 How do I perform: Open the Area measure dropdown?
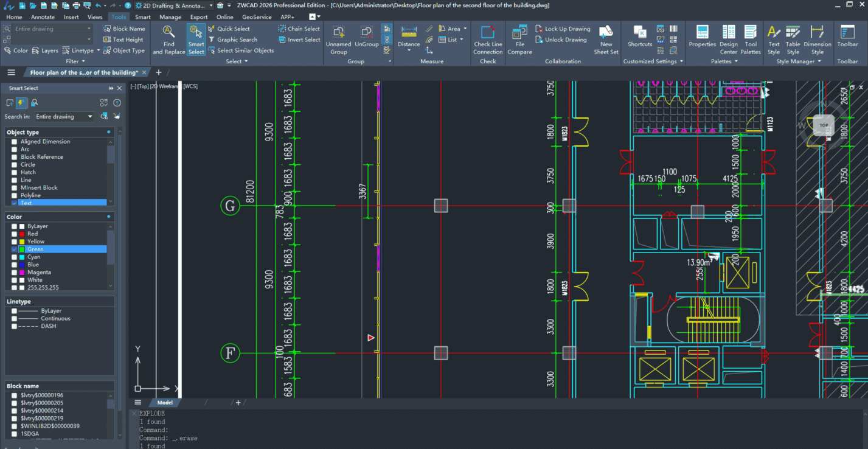(x=465, y=29)
